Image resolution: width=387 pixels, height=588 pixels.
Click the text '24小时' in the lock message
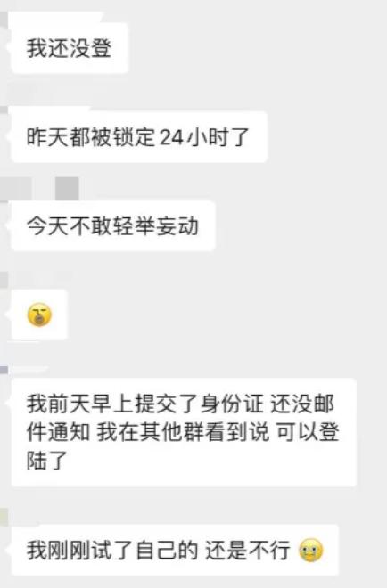[193, 137]
